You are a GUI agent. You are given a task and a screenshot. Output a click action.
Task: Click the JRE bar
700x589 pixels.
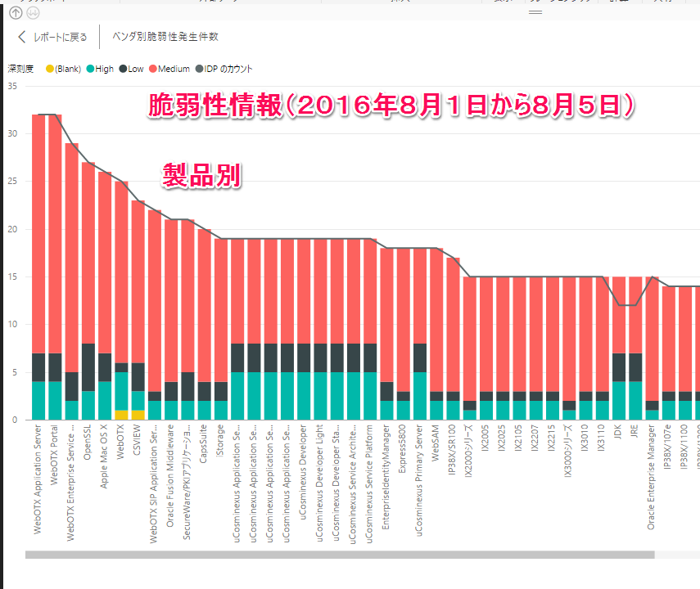pyautogui.click(x=635, y=348)
